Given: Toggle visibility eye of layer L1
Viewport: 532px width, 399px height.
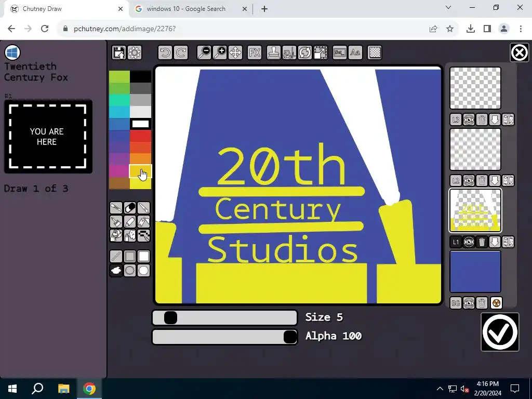Looking at the screenshot, I should tap(469, 242).
